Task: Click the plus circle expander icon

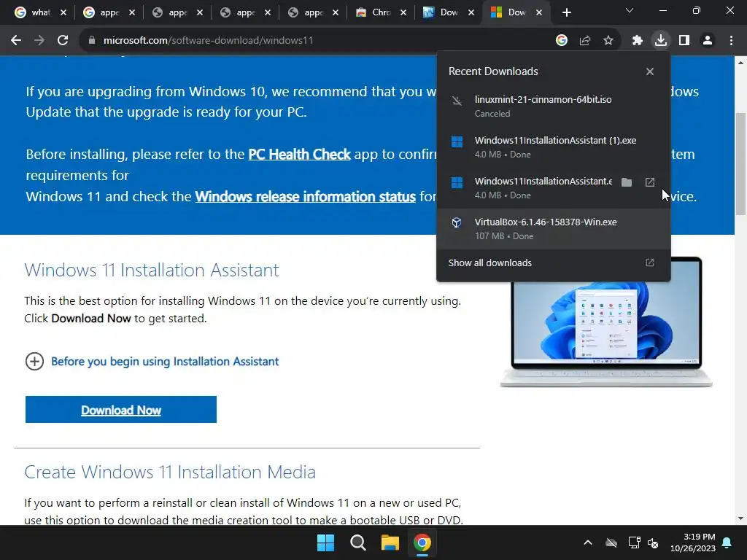Action: click(34, 362)
